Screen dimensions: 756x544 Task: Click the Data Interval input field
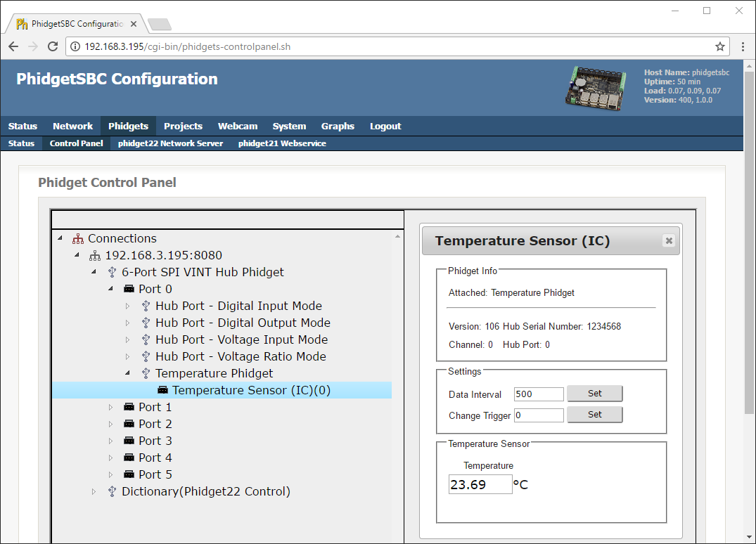[x=539, y=394]
